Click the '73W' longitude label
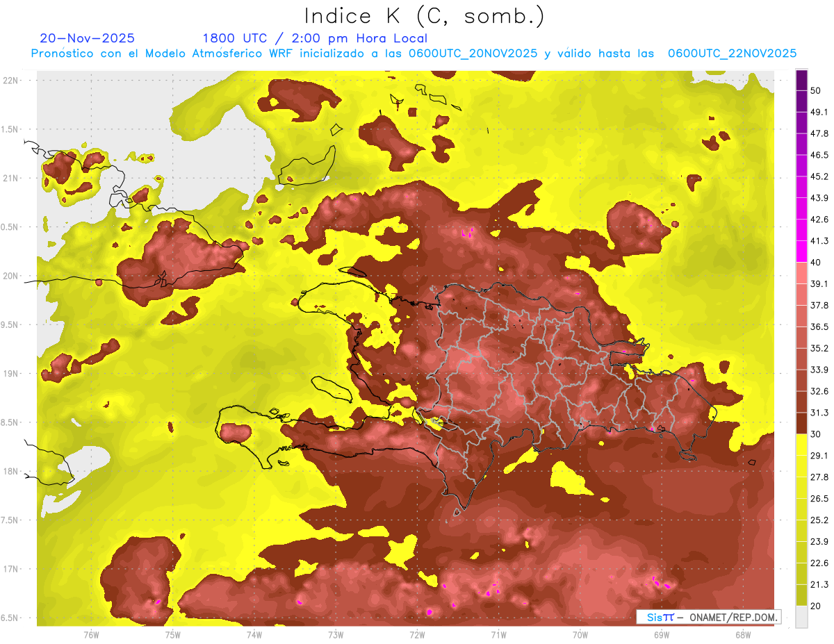The width and height of the screenshot is (834, 644). [x=336, y=634]
